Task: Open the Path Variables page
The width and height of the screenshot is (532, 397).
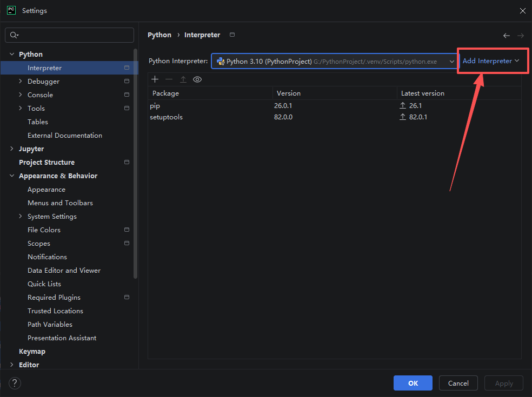Action: (x=50, y=325)
